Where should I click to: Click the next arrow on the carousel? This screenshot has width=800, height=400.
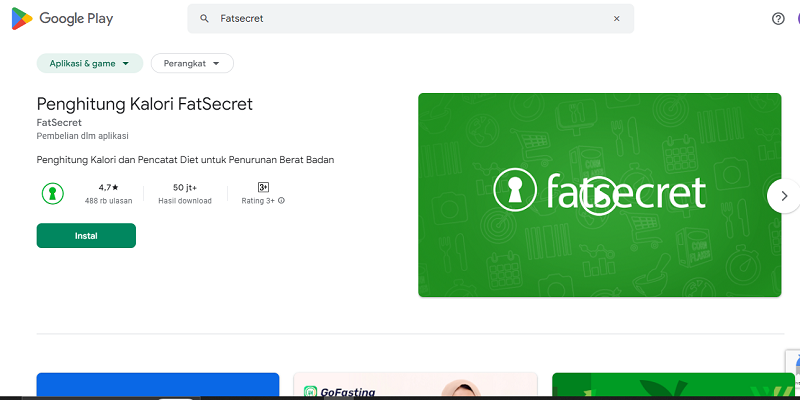784,195
